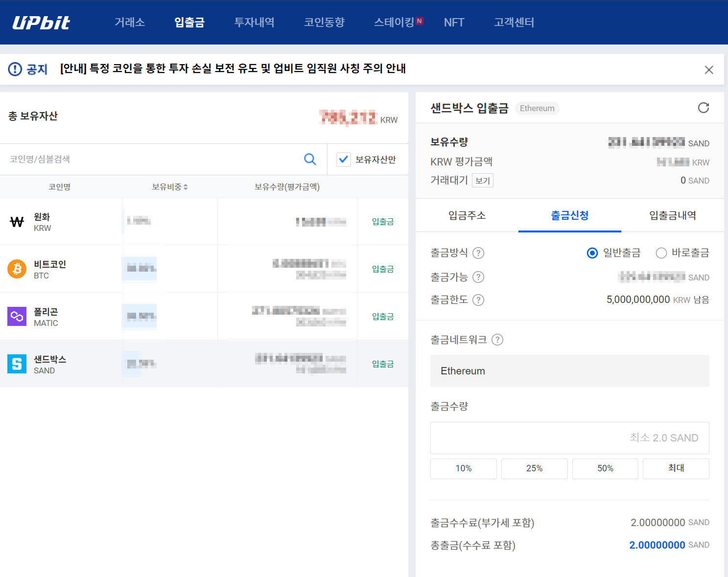Switch to the 입금주소 tab

point(467,215)
